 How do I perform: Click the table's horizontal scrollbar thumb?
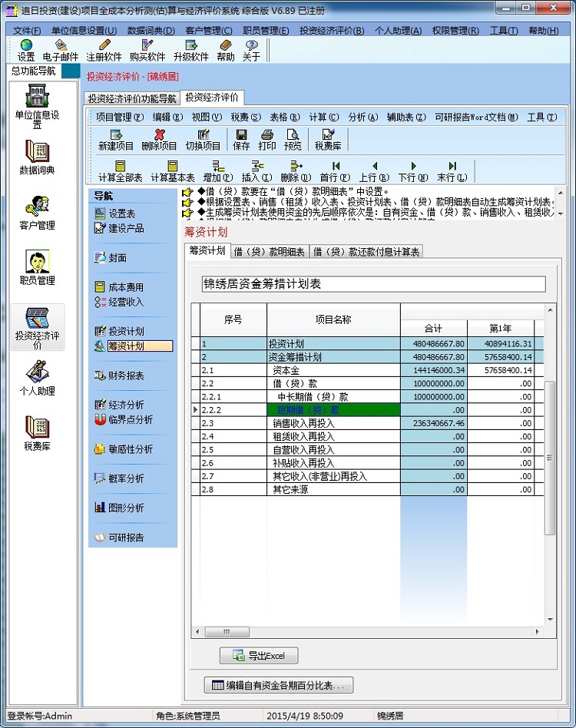[227, 631]
